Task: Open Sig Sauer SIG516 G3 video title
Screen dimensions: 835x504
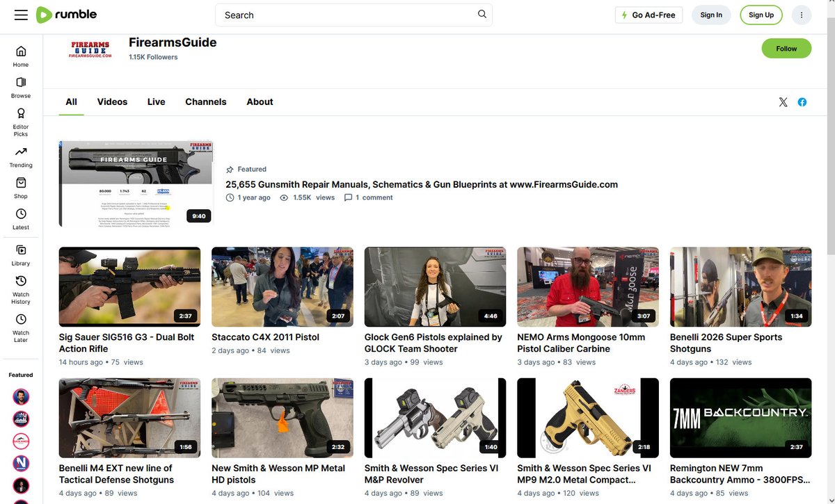Action: tap(127, 343)
